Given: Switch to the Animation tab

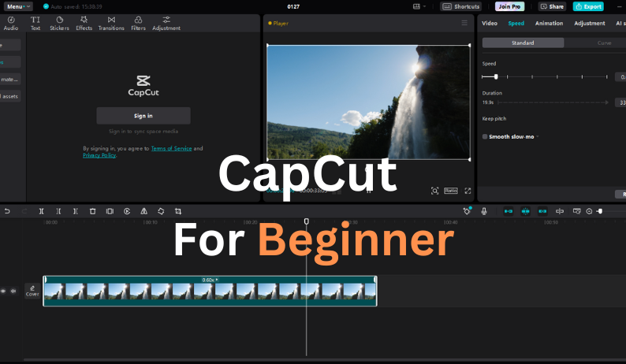Looking at the screenshot, I should [549, 23].
